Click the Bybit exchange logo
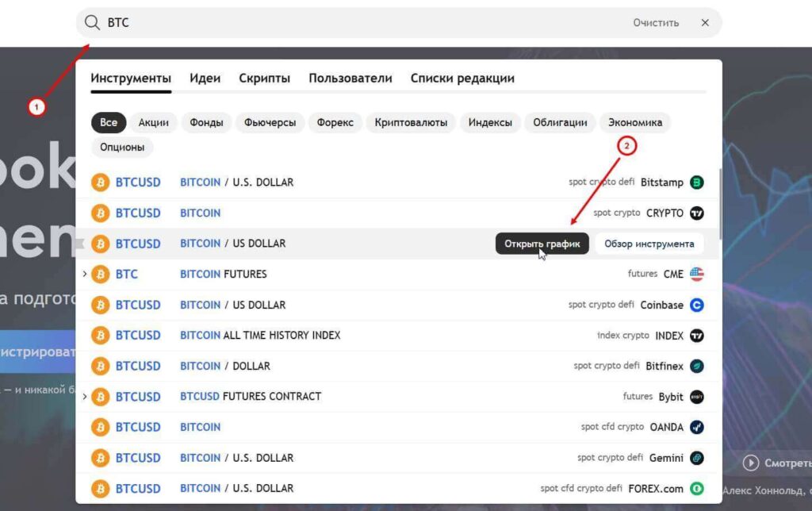The width and height of the screenshot is (812, 511). point(695,396)
